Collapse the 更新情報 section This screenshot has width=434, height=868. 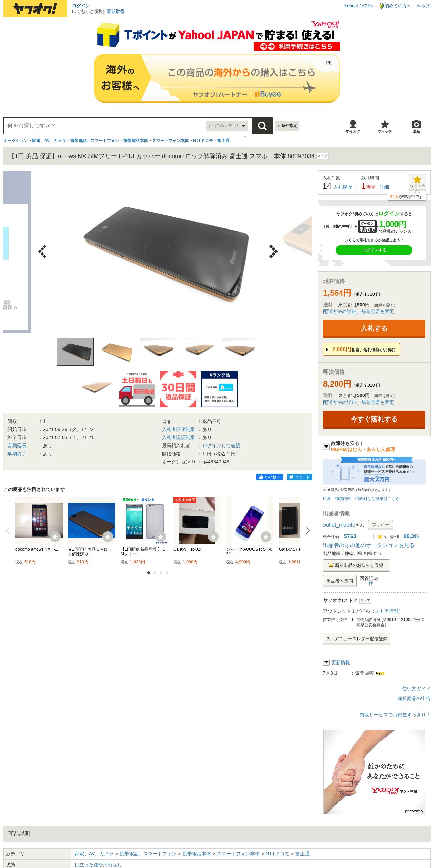pos(326,662)
